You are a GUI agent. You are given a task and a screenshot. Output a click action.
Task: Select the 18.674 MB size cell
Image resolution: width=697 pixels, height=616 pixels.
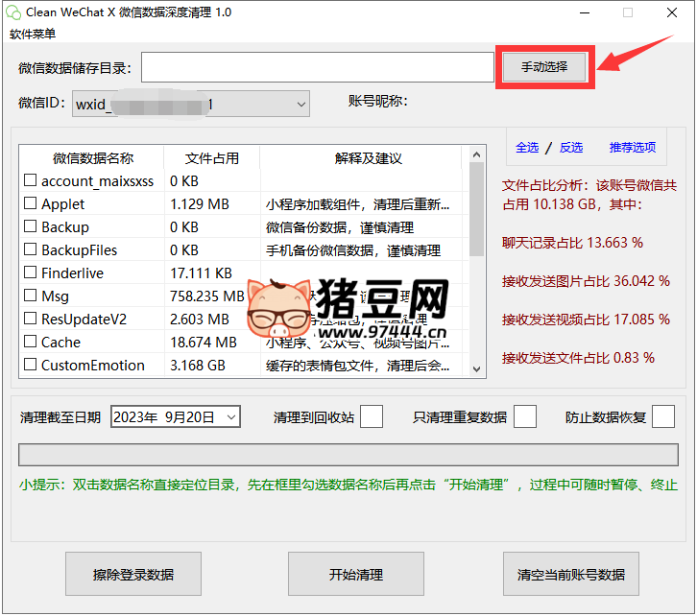pos(204,342)
